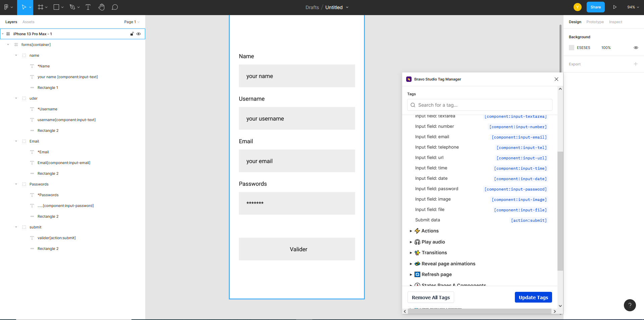Select the Frame tool

click(41, 7)
